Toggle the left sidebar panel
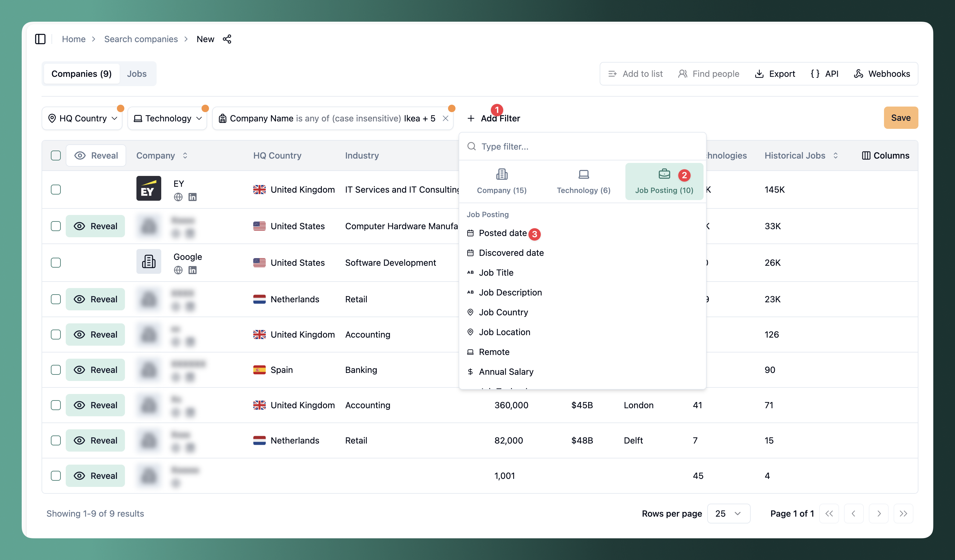This screenshot has width=955, height=560. [x=40, y=39]
